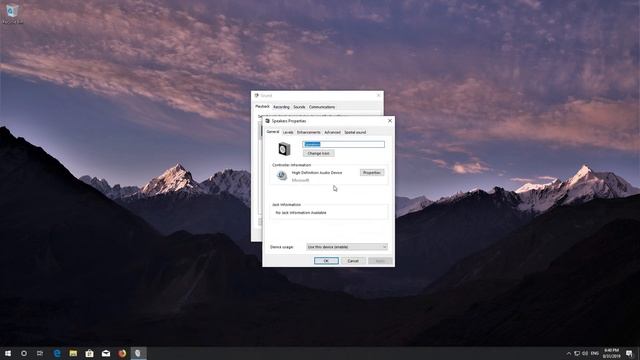Select Recording tab in Sound window

[x=281, y=107]
